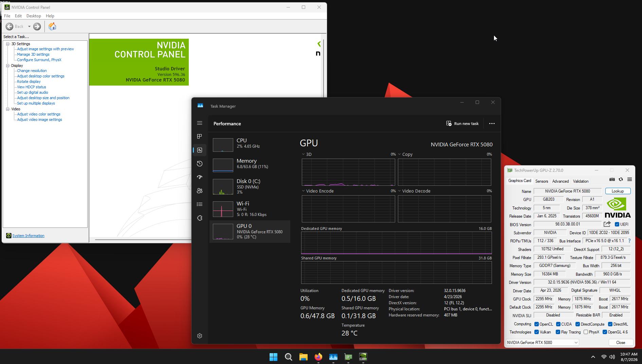Collapse 3D Settings tree node
This screenshot has width=642, height=364.
coord(8,44)
